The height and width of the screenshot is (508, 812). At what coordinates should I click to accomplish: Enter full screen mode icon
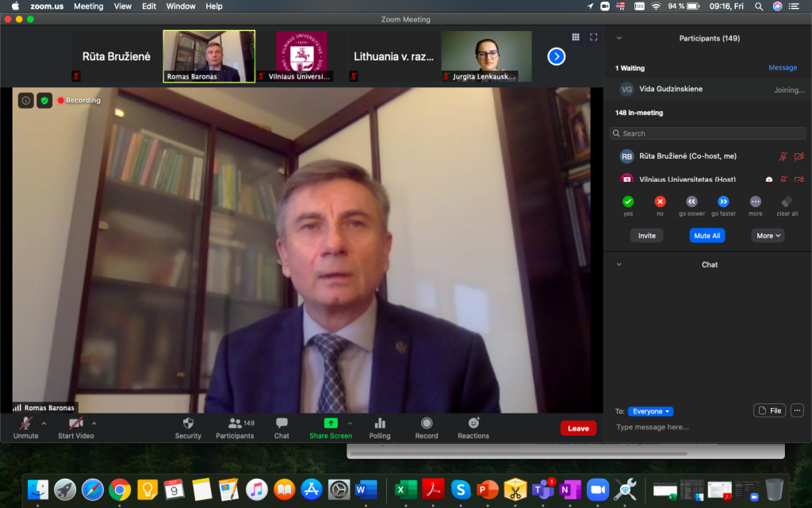[592, 37]
